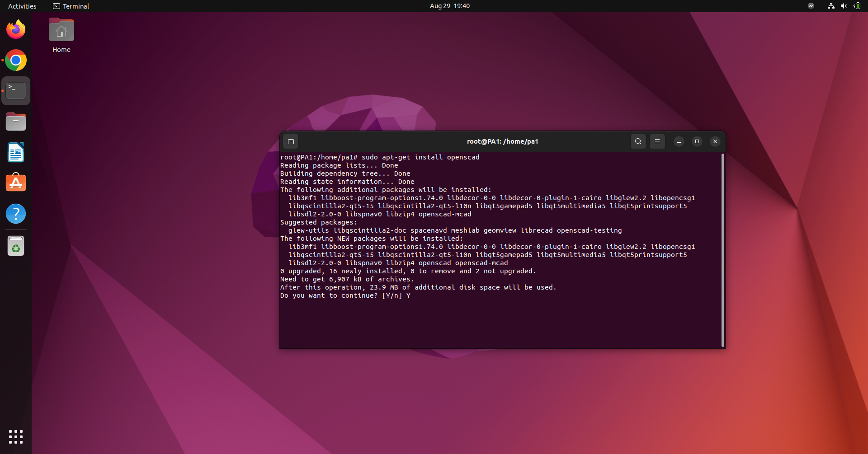The height and width of the screenshot is (454, 868).
Task: Open Ubuntu Software store
Action: [16, 183]
